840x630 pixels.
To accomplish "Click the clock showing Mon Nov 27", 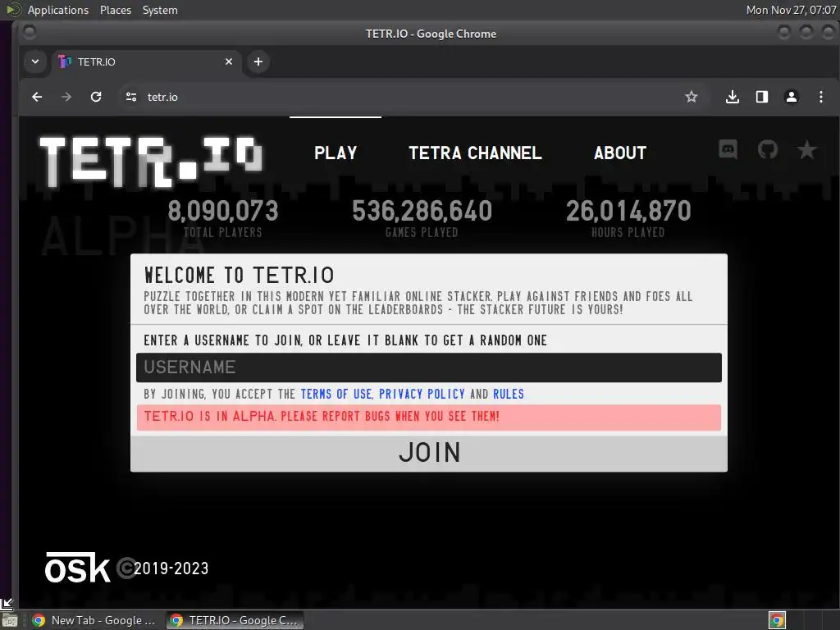I will click(x=791, y=10).
